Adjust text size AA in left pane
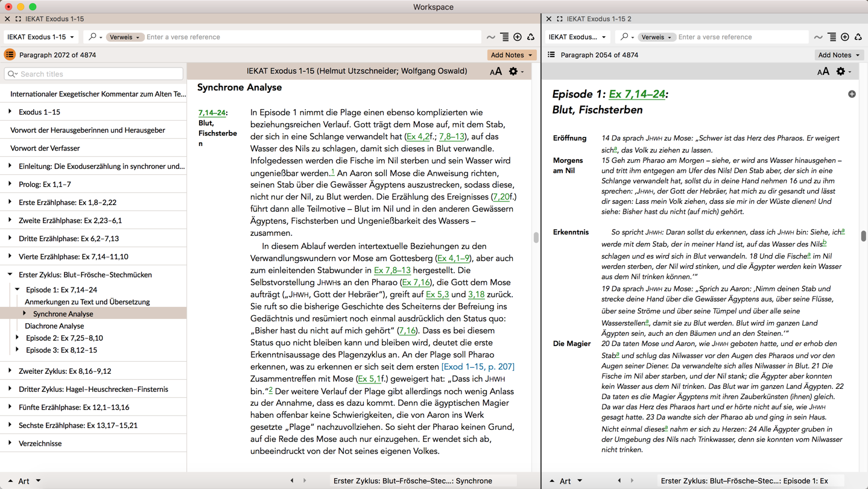 [496, 71]
